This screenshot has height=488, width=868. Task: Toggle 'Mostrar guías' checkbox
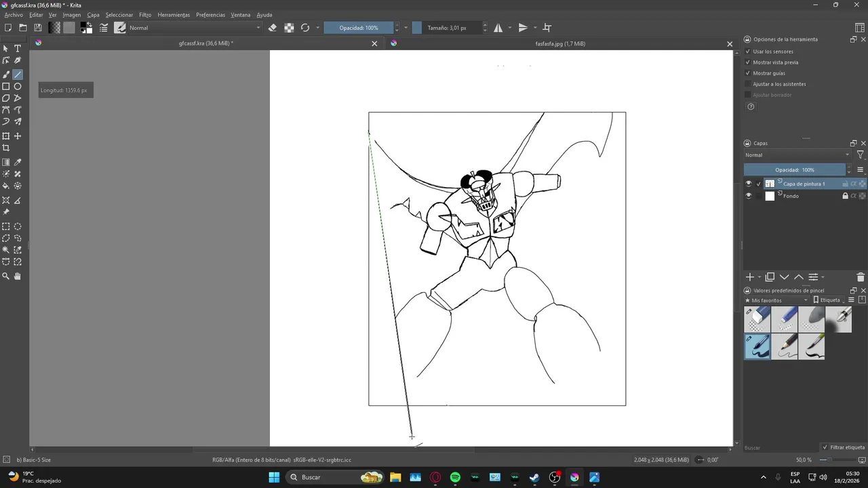coord(748,73)
